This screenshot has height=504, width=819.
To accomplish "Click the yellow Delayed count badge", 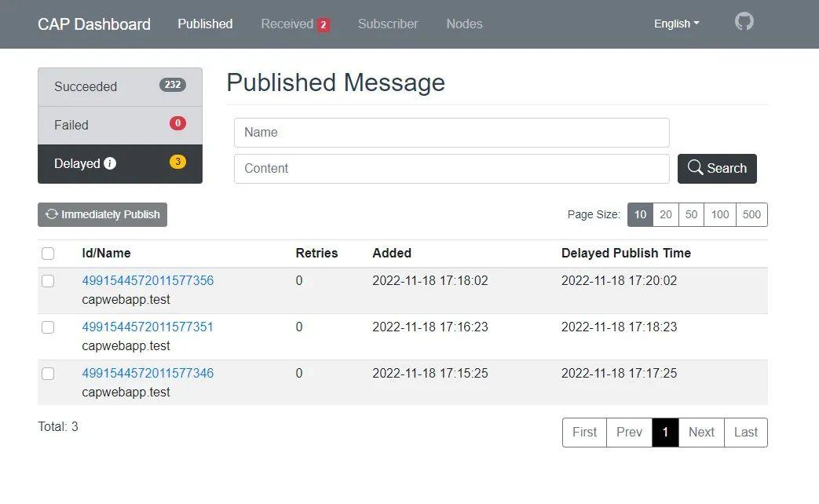I will [177, 162].
